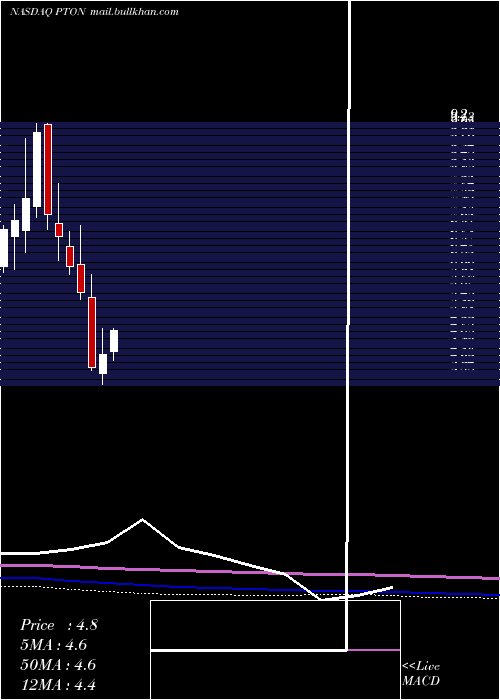Click the long red candlestick before the low

point(92,332)
